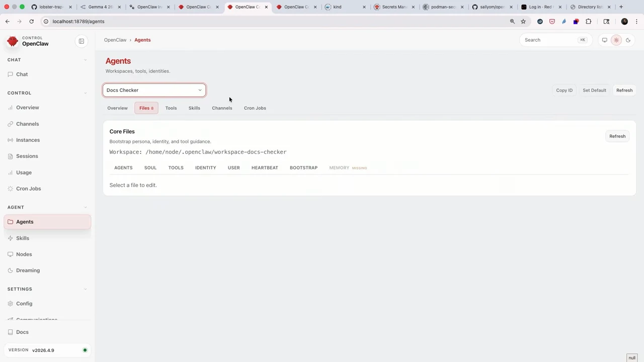Image resolution: width=644 pixels, height=362 pixels.
Task: Focus the Search field
Action: pos(555,40)
